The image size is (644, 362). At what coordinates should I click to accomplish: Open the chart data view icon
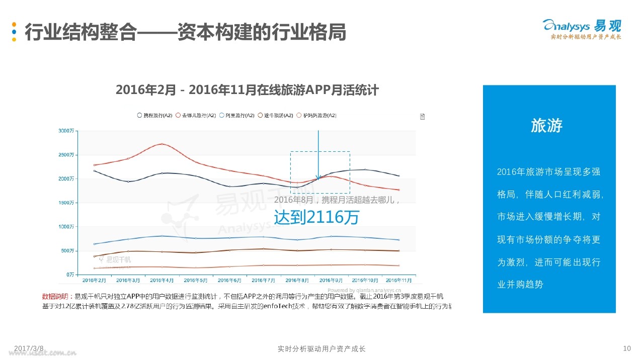point(423,117)
